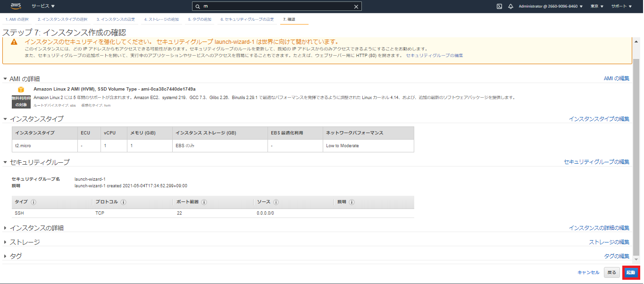Image resolution: width=644 pixels, height=284 pixels.
Task: Click the info icon beside タイプ
Action: (x=33, y=202)
